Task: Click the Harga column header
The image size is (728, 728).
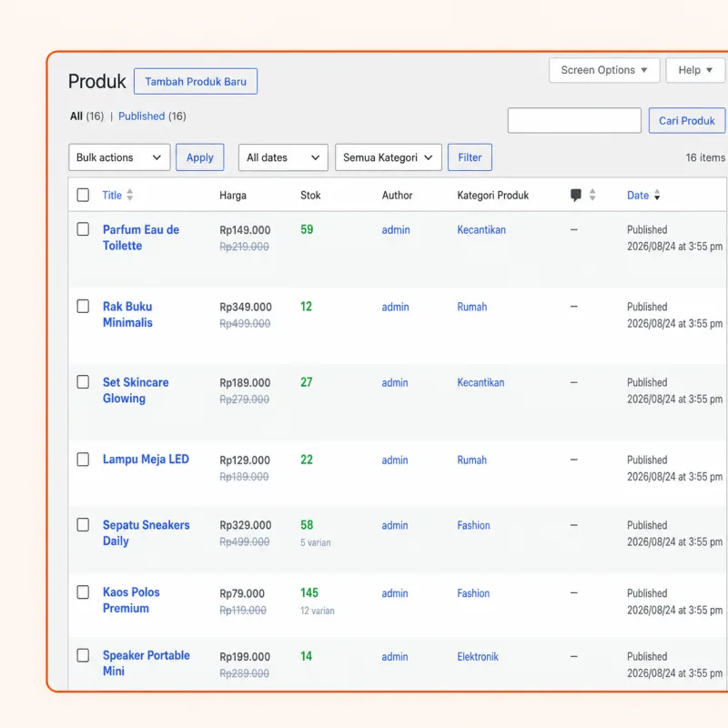Action: [233, 196]
